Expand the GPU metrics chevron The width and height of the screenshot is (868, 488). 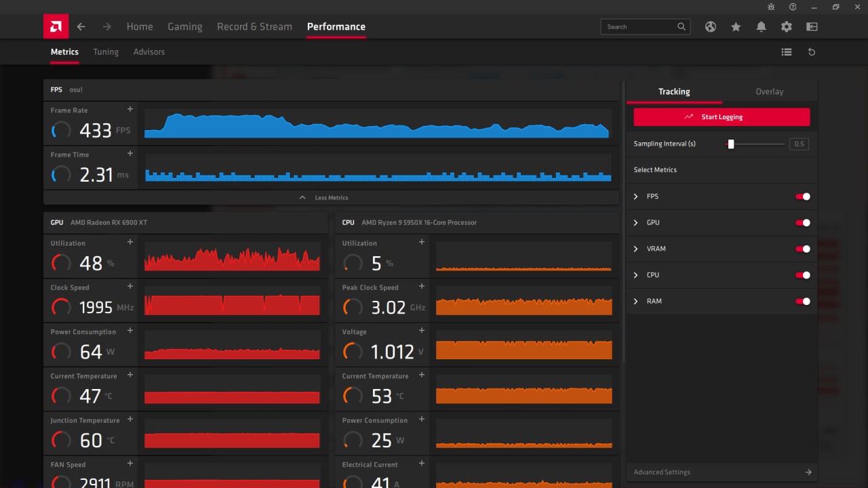636,223
